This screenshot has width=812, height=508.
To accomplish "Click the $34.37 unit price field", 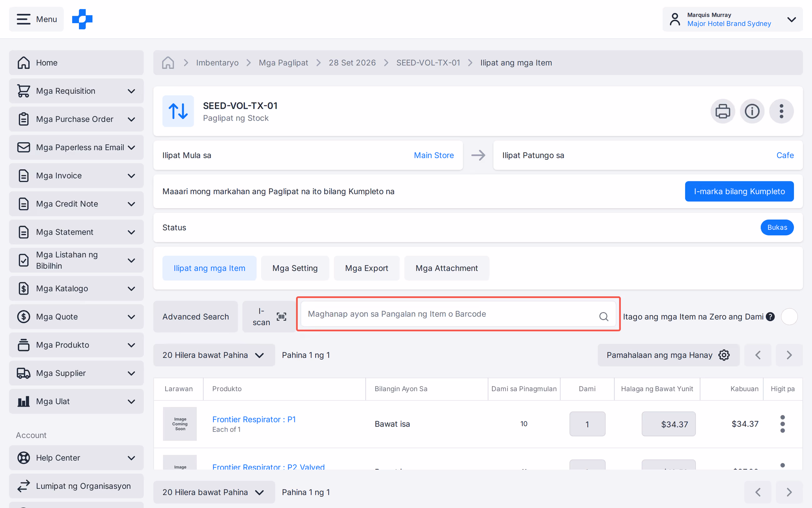I will (x=668, y=424).
